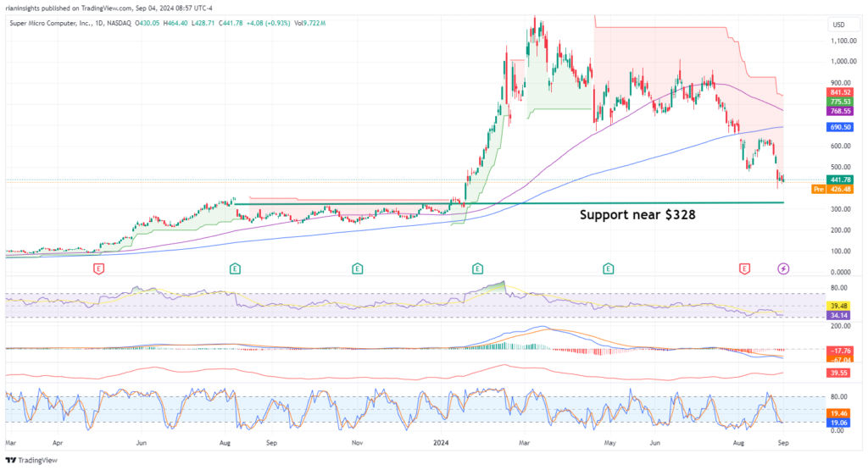Viewport: 868px width, 470px height.
Task: Click the red 39.55 indicator value label
Action: point(840,373)
